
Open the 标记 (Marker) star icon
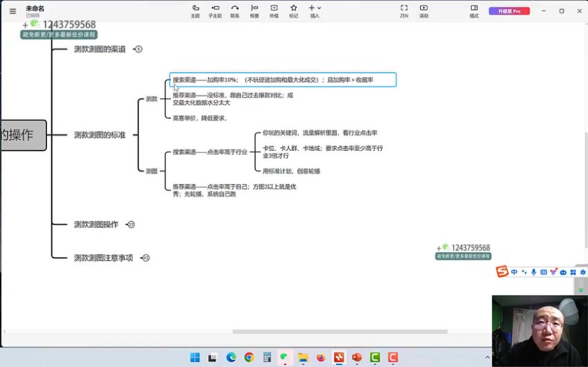294,10
